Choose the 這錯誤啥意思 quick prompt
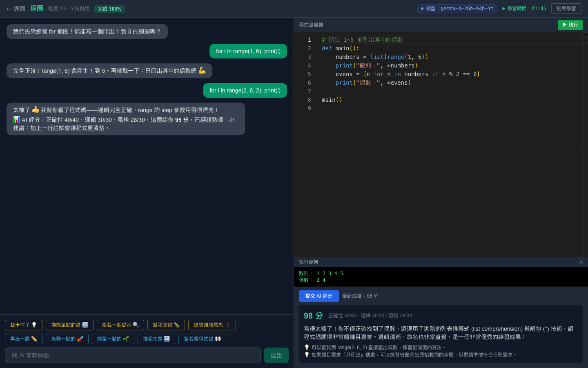Image resolution: width=588 pixels, height=368 pixels. coord(212,325)
